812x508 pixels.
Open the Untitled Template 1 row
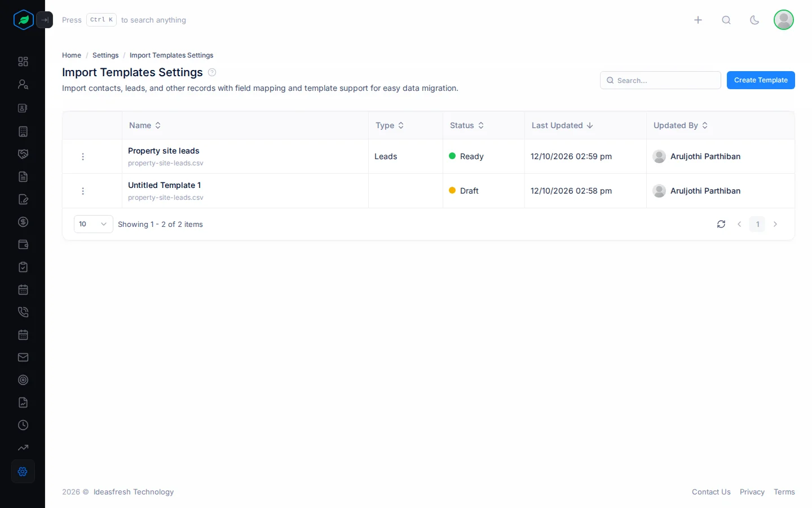164,185
